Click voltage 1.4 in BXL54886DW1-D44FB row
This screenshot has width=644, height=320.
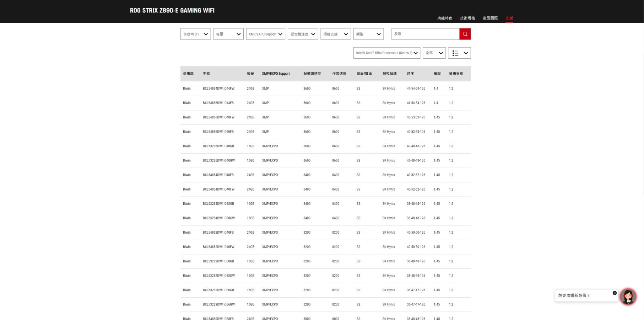436,103
